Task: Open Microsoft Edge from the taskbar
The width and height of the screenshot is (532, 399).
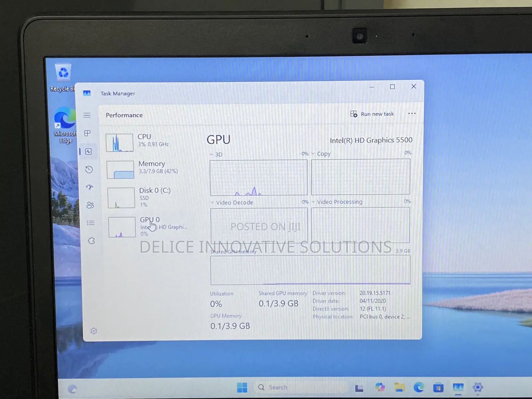Action: (419, 387)
